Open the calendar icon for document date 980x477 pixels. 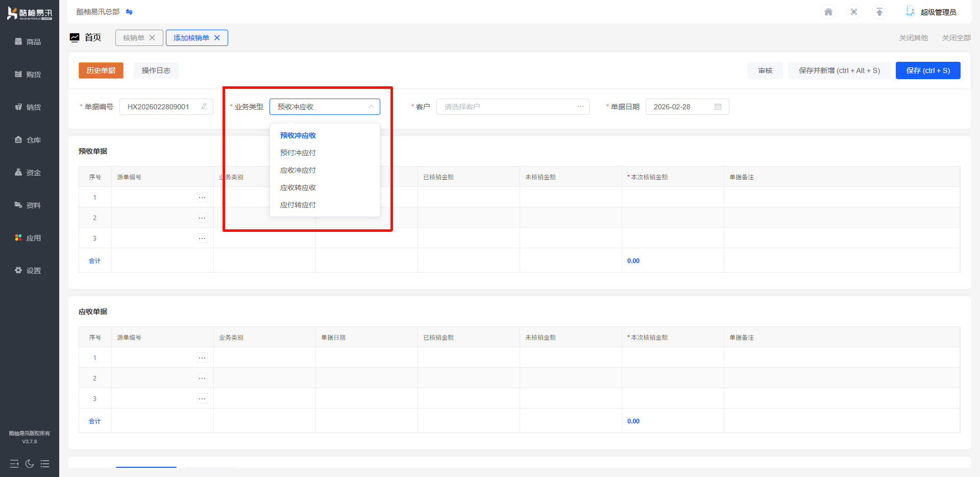tap(718, 107)
